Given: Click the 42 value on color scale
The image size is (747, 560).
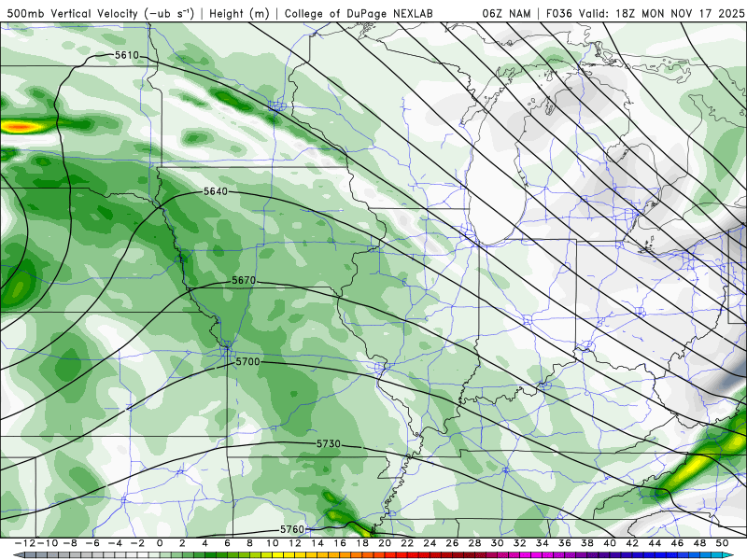Looking at the screenshot, I should [x=632, y=543].
